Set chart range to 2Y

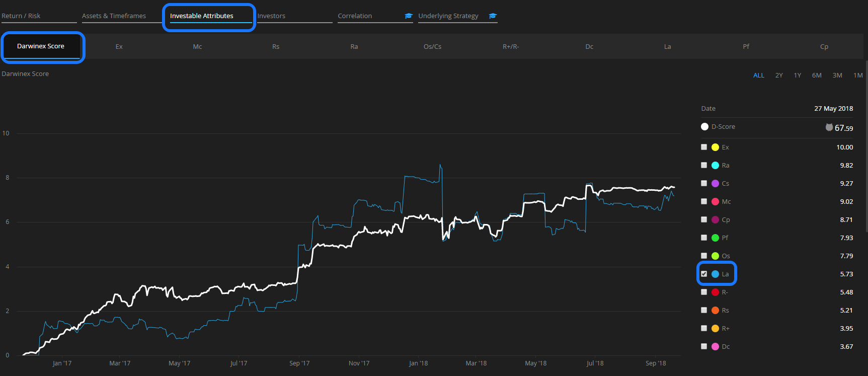click(779, 76)
